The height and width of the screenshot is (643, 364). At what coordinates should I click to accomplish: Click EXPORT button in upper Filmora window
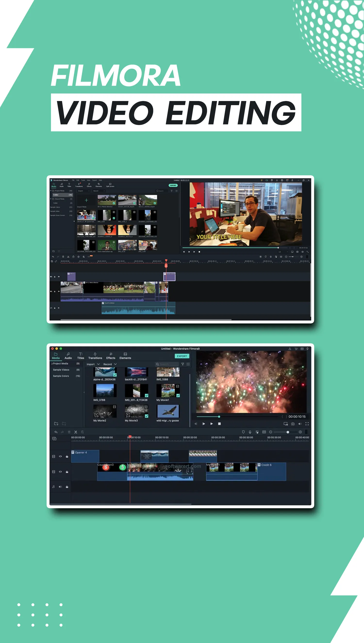click(173, 185)
